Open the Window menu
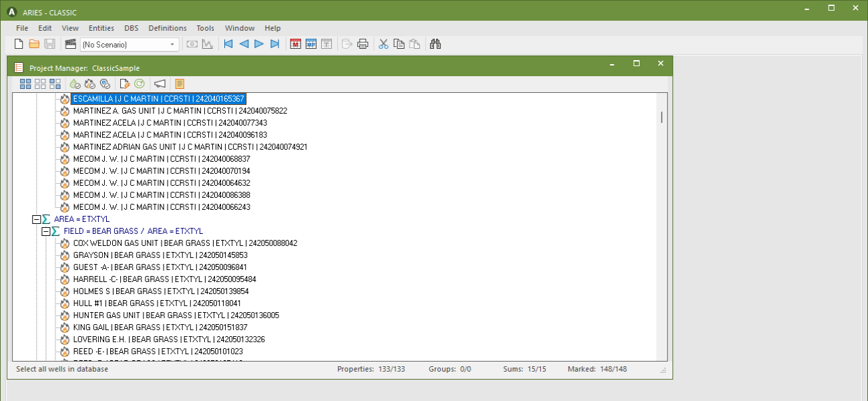Screen dimensions: 868x401 pos(240,28)
